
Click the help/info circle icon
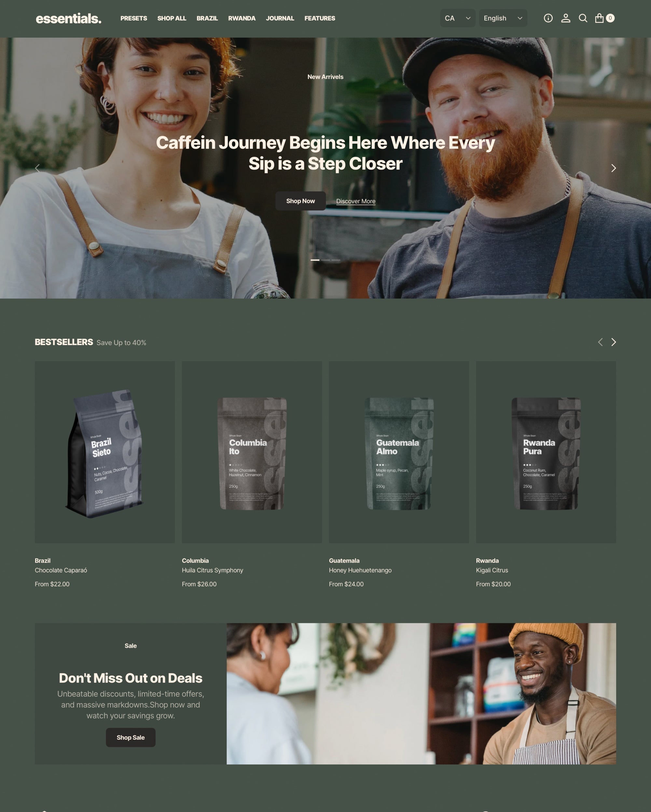pyautogui.click(x=548, y=19)
